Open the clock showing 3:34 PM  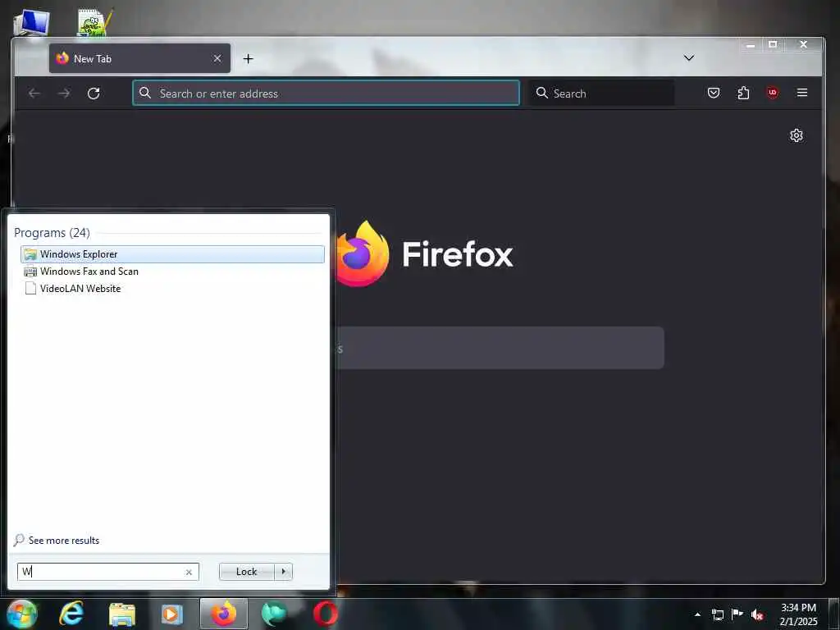(798, 614)
